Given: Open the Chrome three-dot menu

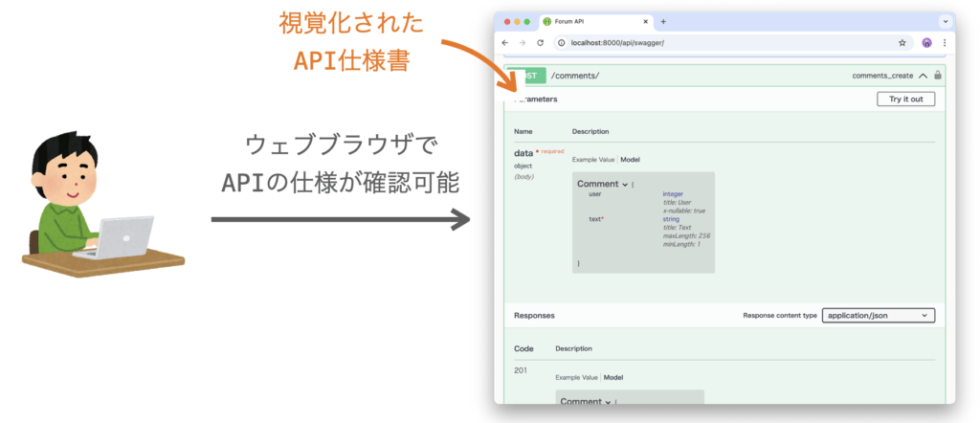Looking at the screenshot, I should click(945, 43).
